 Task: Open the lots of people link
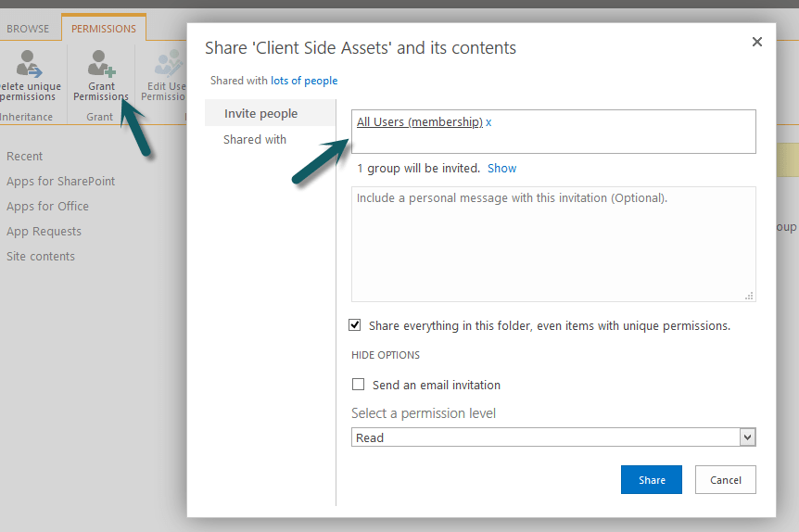point(304,81)
